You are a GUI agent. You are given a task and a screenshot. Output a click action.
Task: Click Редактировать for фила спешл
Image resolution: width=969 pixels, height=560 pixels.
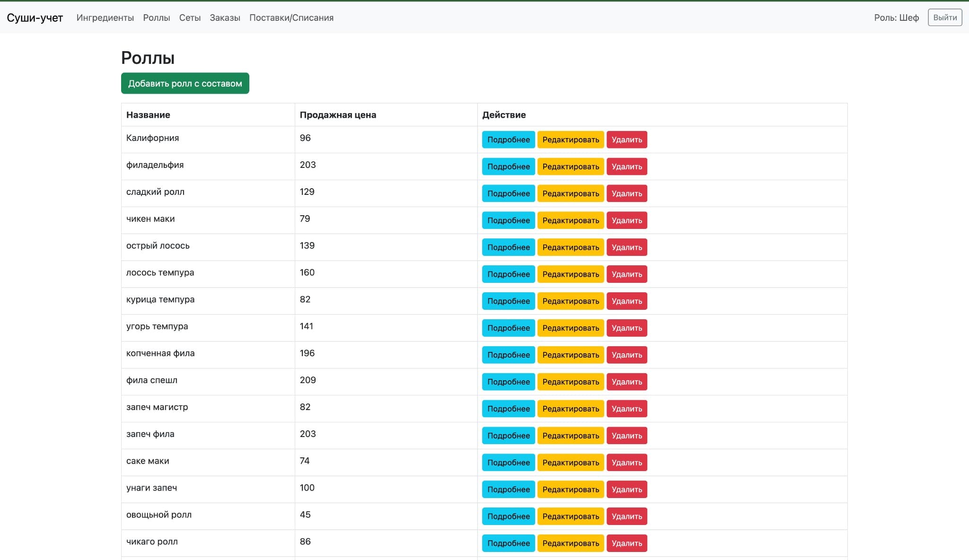coord(571,382)
